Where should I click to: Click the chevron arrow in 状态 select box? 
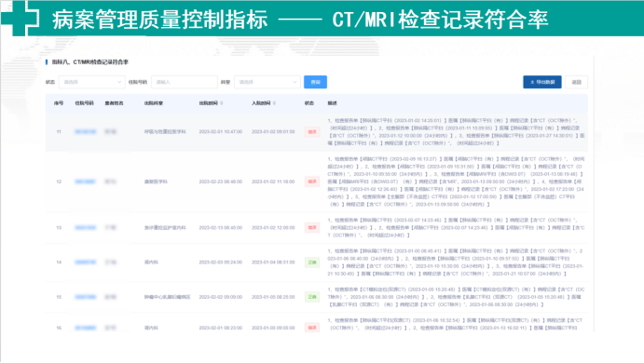click(x=119, y=82)
